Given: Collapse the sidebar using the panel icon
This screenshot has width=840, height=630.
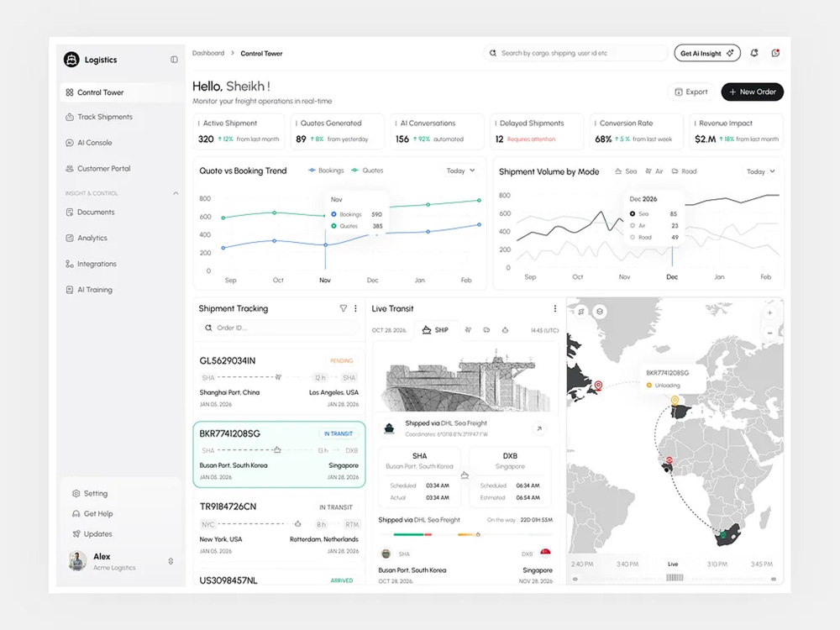Looking at the screenshot, I should (174, 60).
